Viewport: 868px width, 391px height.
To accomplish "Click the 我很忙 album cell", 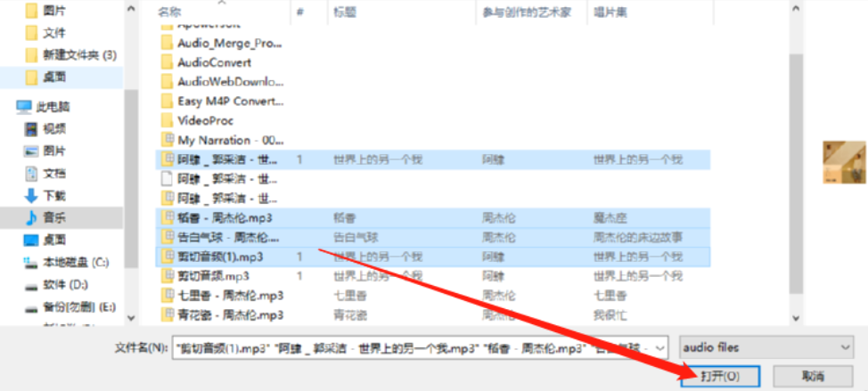I will pos(610,316).
